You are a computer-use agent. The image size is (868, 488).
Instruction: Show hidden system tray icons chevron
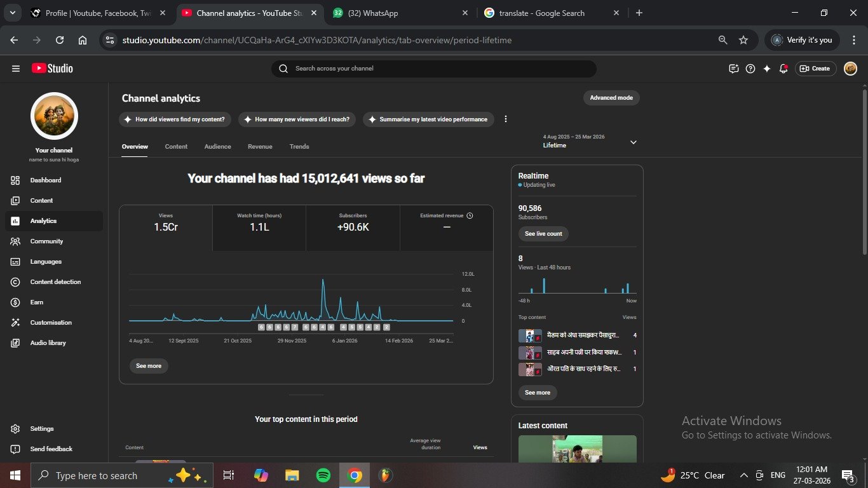[743, 475]
